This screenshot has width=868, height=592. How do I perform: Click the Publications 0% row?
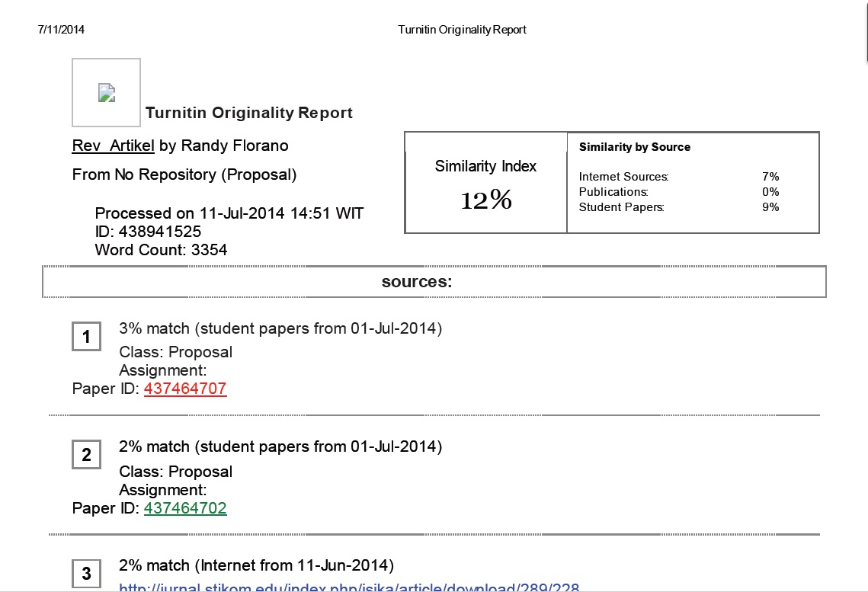[x=678, y=192]
